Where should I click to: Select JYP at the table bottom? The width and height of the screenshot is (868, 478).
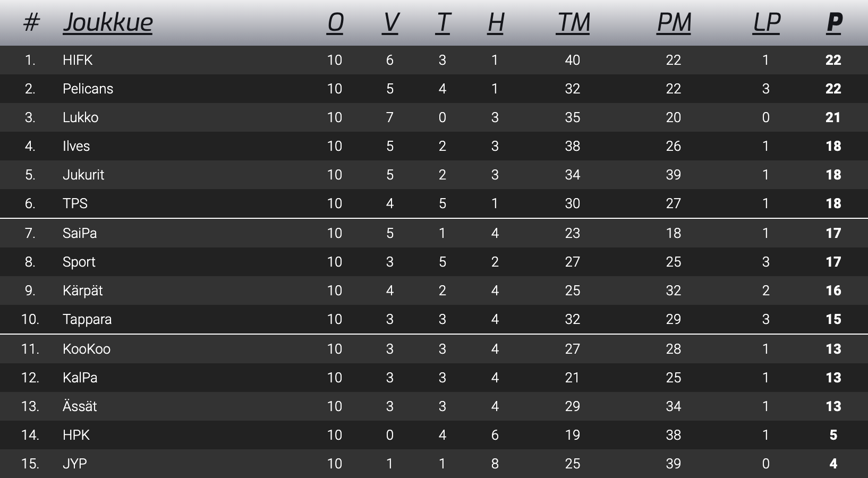[74, 464]
